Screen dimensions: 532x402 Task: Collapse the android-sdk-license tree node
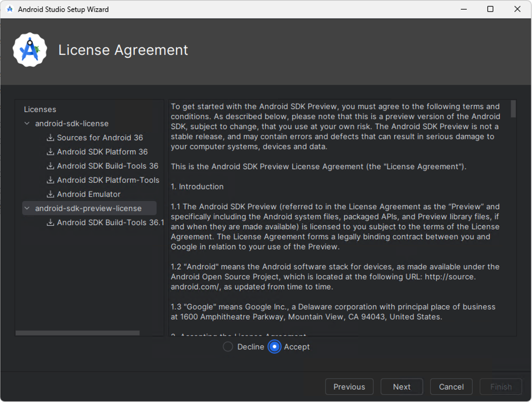point(27,124)
